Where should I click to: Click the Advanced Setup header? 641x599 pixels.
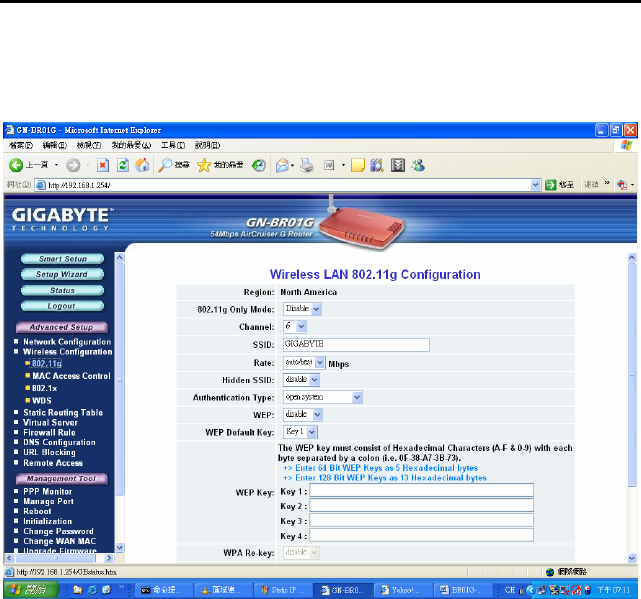pyautogui.click(x=62, y=327)
